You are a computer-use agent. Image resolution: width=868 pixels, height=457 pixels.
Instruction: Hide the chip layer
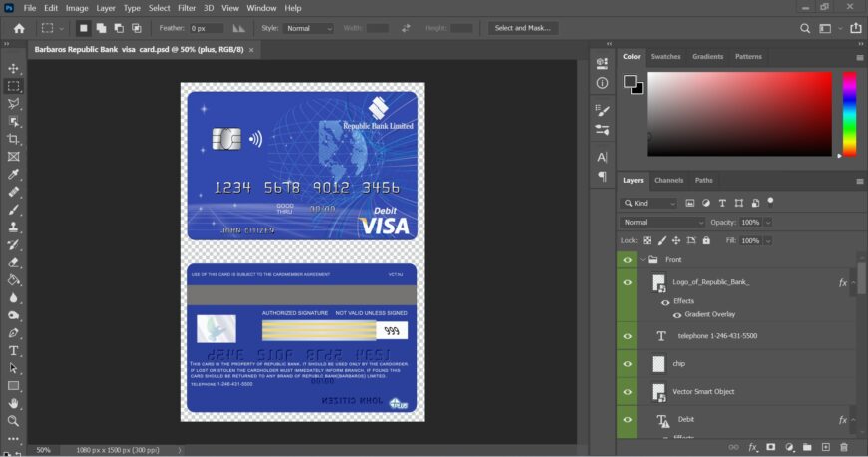tap(628, 364)
